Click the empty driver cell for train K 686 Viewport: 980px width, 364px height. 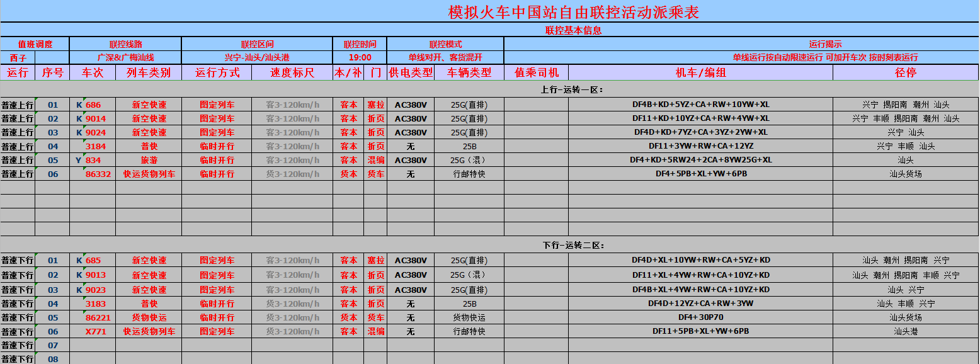[536, 105]
